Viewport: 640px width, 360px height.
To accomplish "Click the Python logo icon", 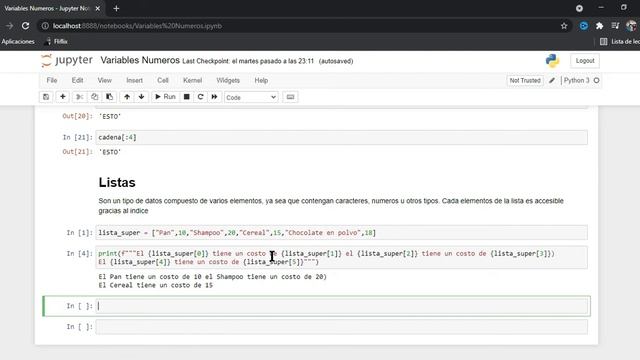I will coord(552,61).
